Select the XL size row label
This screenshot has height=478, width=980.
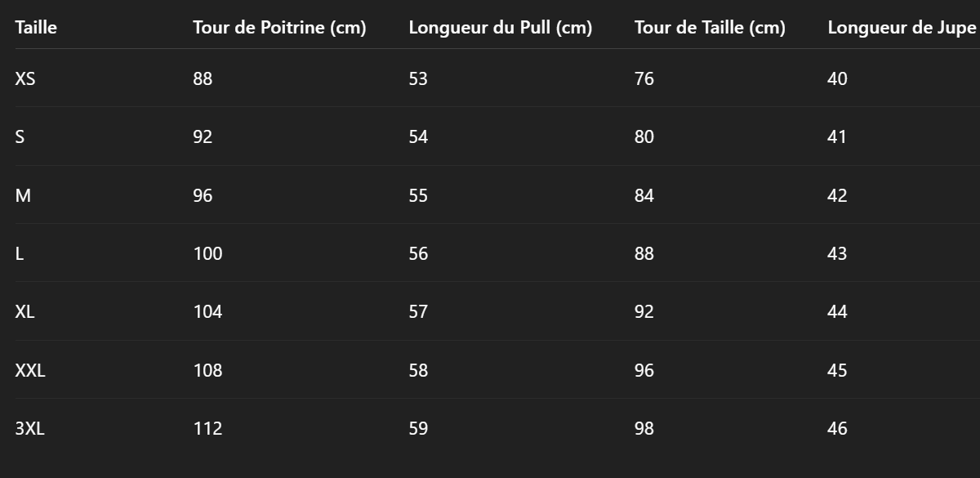(24, 311)
